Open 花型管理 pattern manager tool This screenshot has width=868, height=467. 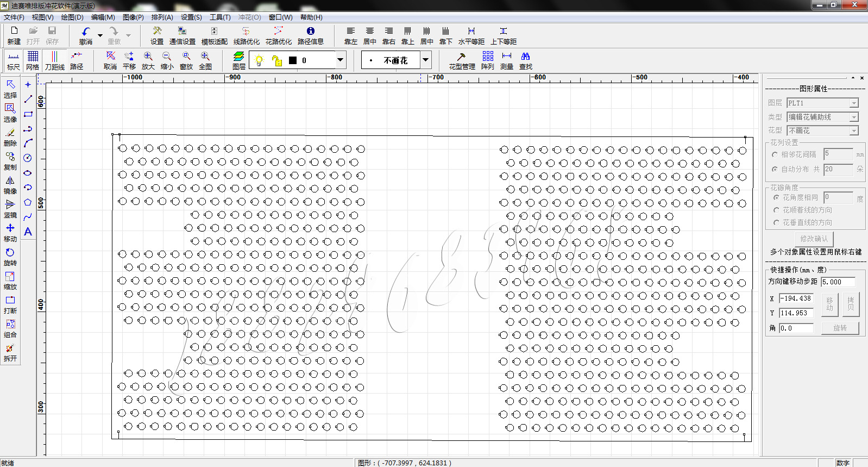462,60
